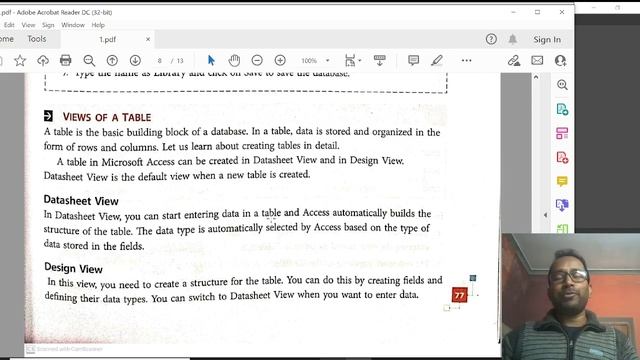Screen dimensions: 640x360
Task: Zoom in with the plus circle
Action: click(280, 60)
